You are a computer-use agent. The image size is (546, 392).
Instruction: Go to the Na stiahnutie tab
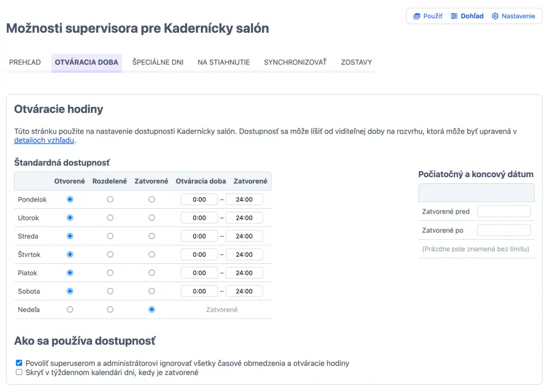click(223, 63)
